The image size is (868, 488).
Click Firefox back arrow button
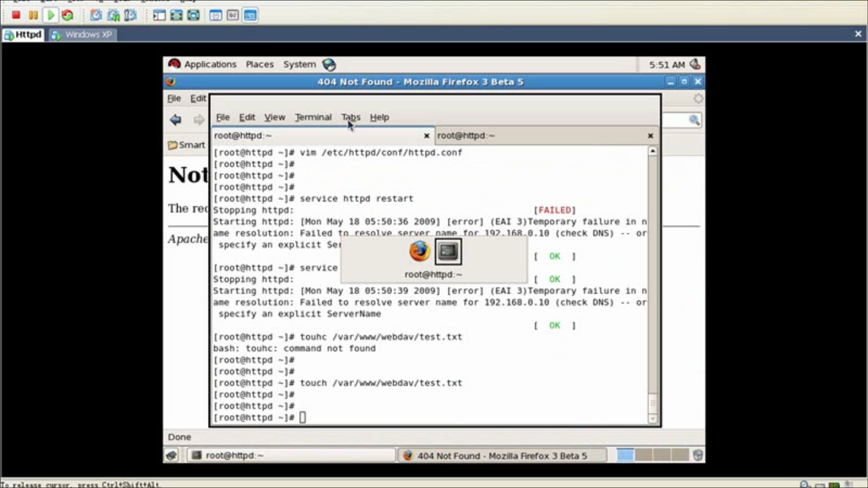tap(175, 120)
